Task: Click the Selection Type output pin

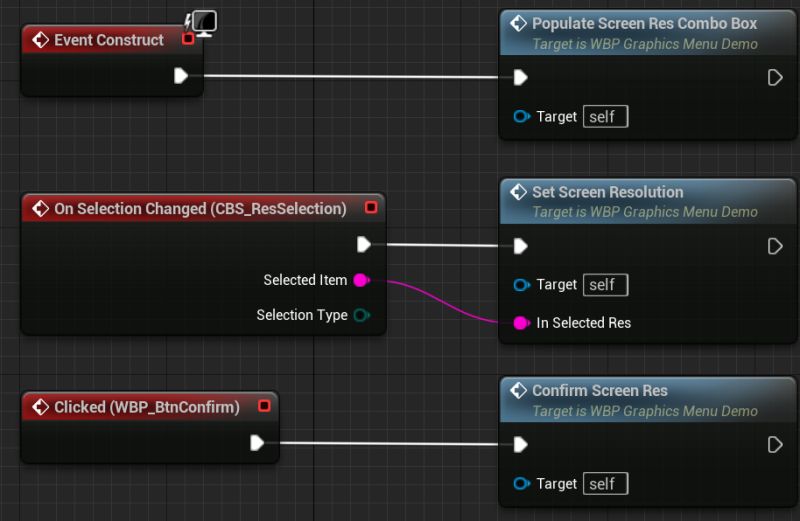Action: pyautogui.click(x=361, y=315)
